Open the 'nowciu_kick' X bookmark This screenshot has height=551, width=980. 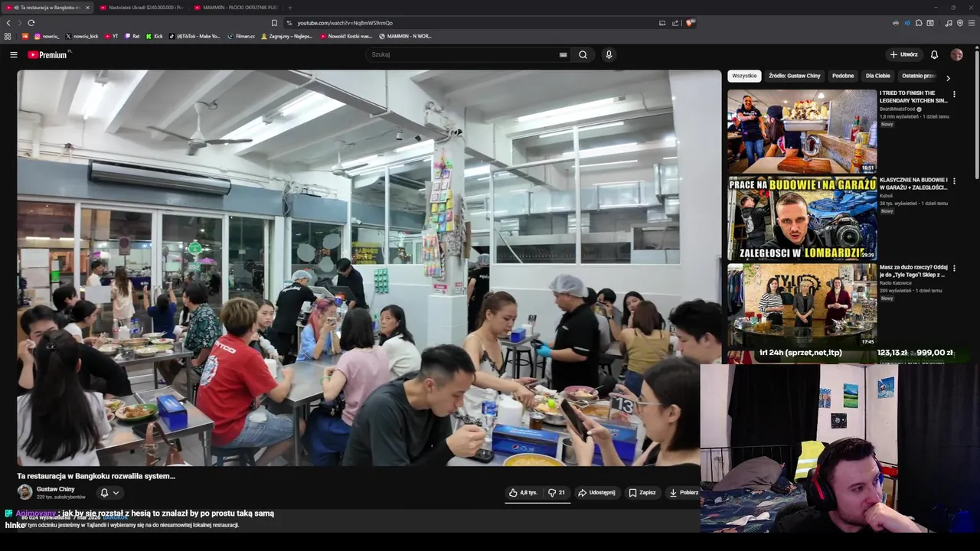tap(82, 36)
